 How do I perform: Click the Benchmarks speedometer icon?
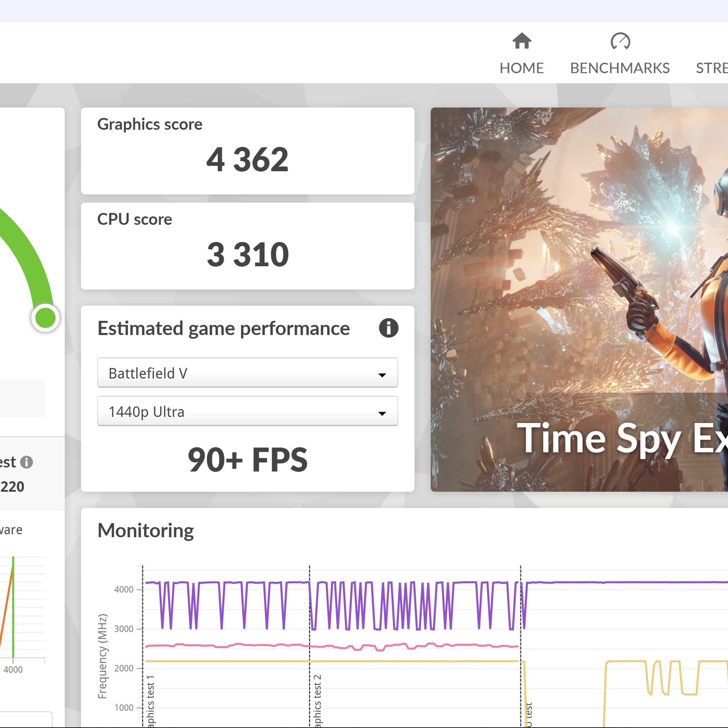[620, 41]
